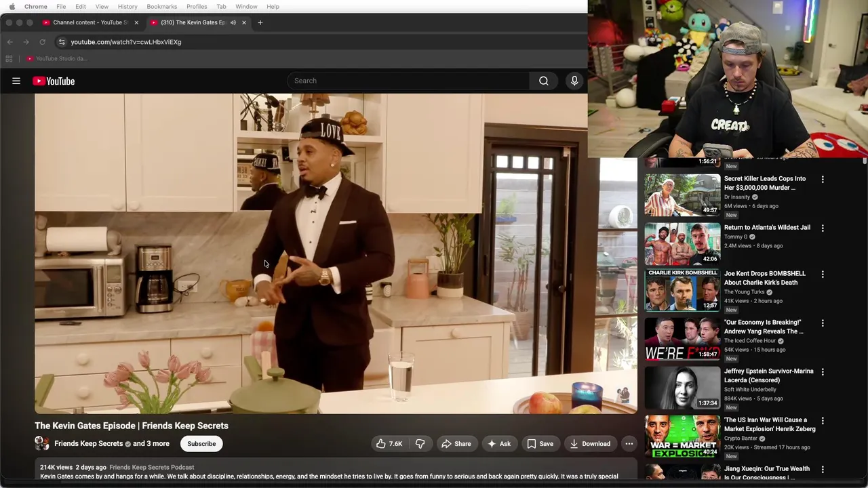Open The Young Turks channel name

[744, 292]
